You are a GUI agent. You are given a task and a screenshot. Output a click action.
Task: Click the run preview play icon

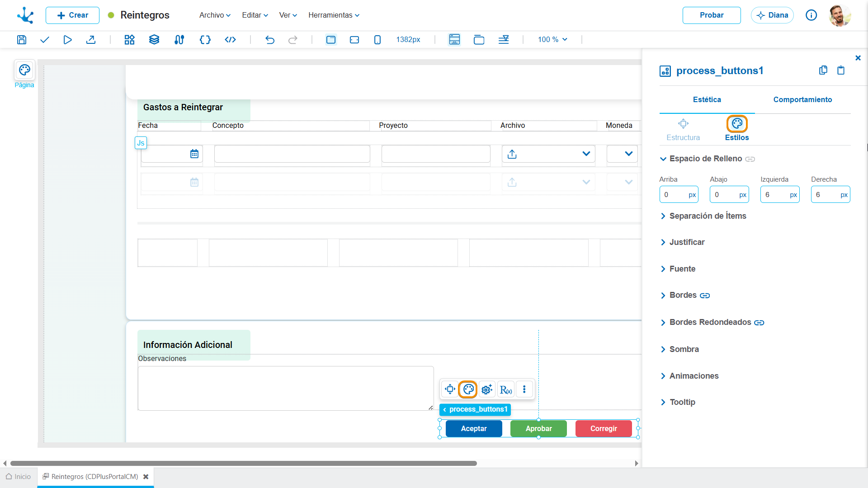pyautogui.click(x=67, y=40)
